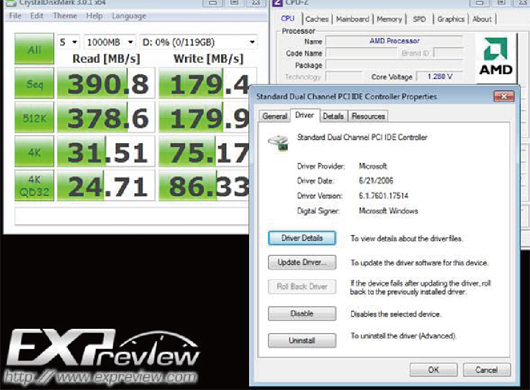Switch to the Mainboard tab in CPU-Z
Viewport: 530px width, 390px height.
(353, 19)
